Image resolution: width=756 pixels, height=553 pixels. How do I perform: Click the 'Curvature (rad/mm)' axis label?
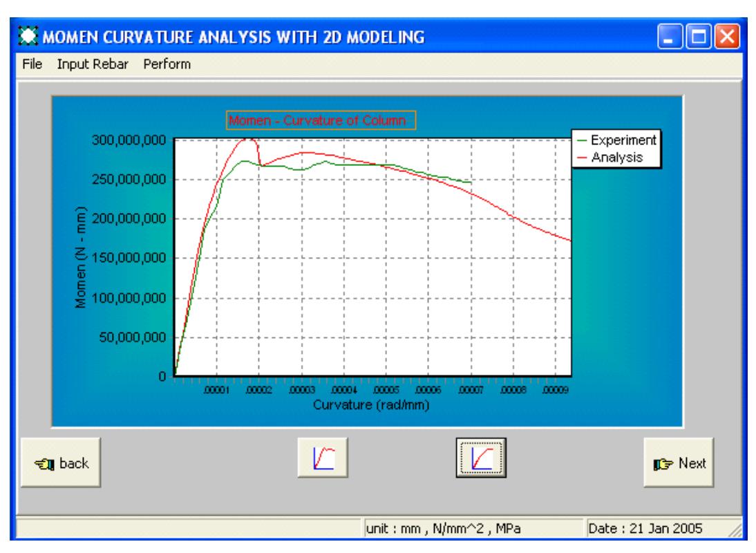371,404
